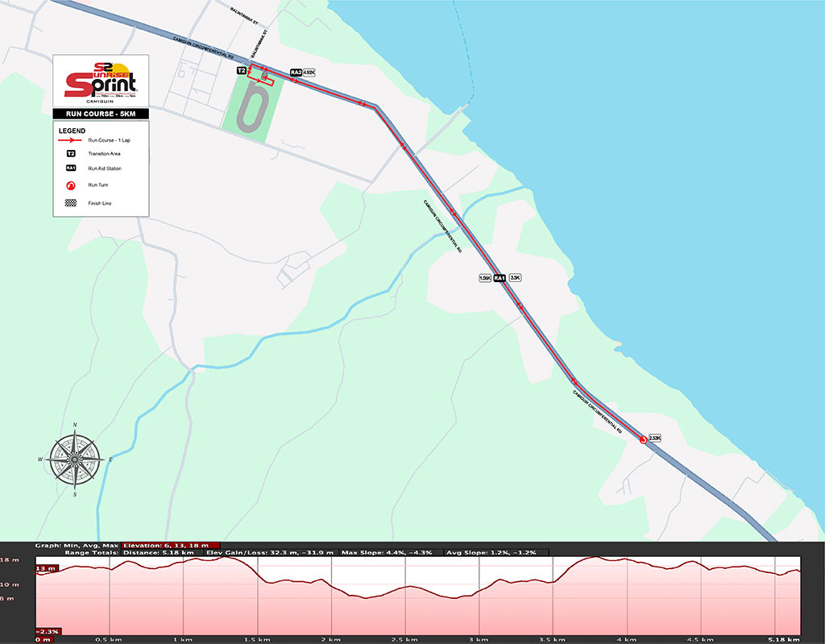Click the 2.53K distance label near turn
This screenshot has height=644, width=825.
(x=654, y=438)
